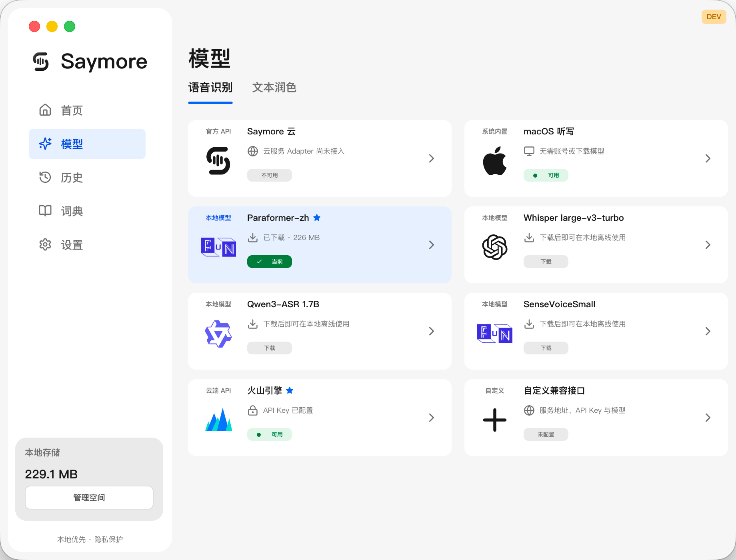Open 词典 in sidebar
Screen dimensions: 736x560
87,211
